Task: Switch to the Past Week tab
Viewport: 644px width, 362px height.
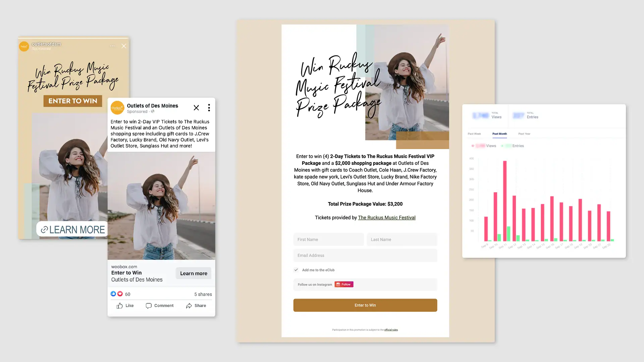Action: click(x=474, y=134)
